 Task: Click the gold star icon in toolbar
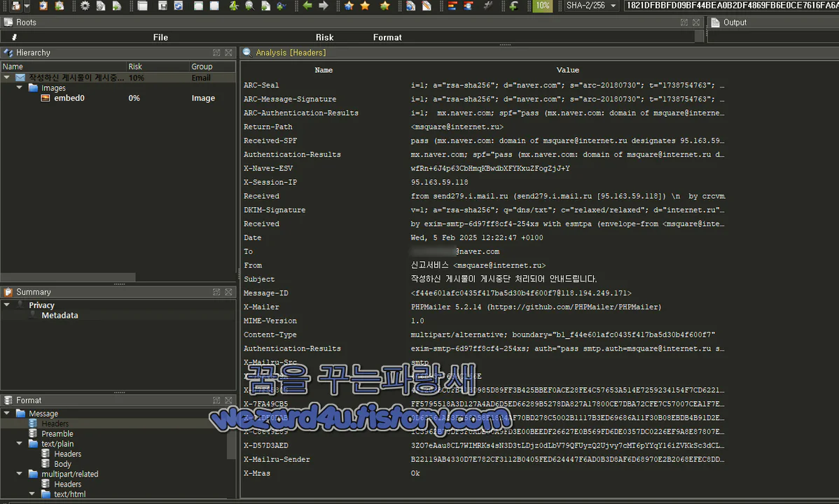click(366, 6)
